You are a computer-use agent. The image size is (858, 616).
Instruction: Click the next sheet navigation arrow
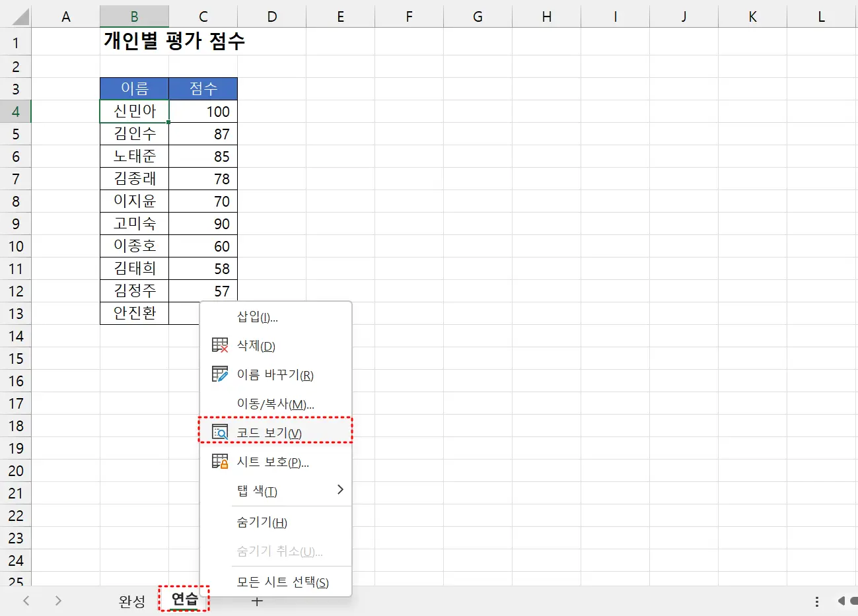58,601
